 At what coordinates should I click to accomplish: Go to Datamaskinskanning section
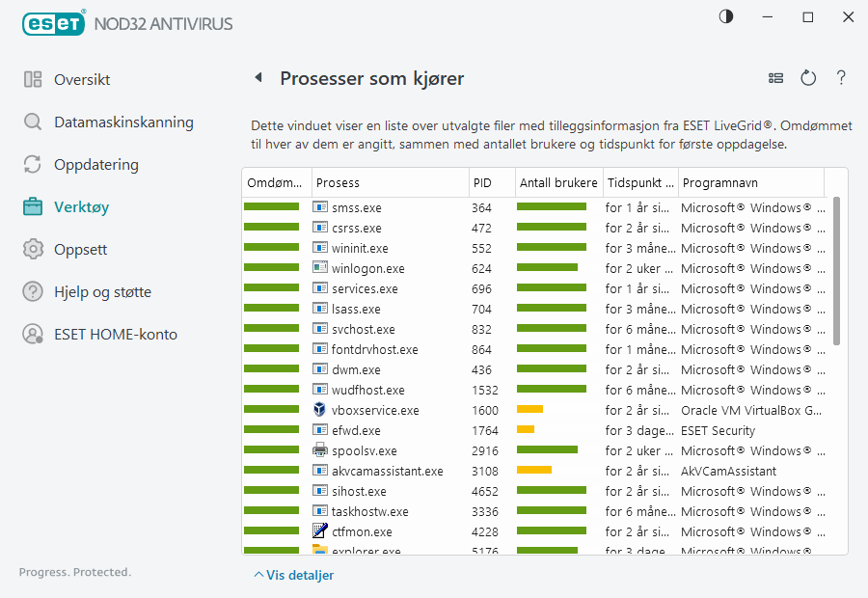coord(123,122)
